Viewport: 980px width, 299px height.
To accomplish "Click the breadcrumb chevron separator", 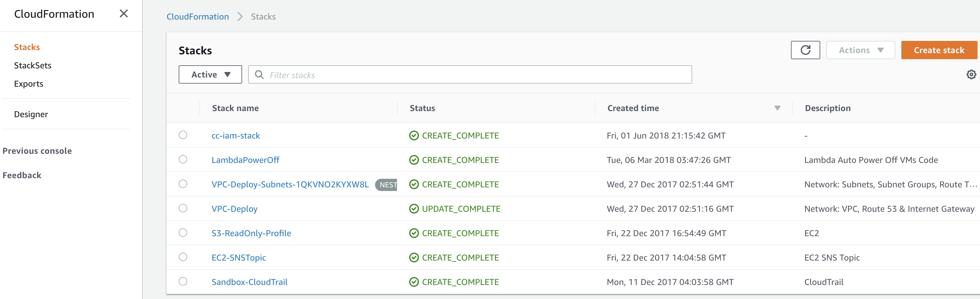I will [240, 17].
